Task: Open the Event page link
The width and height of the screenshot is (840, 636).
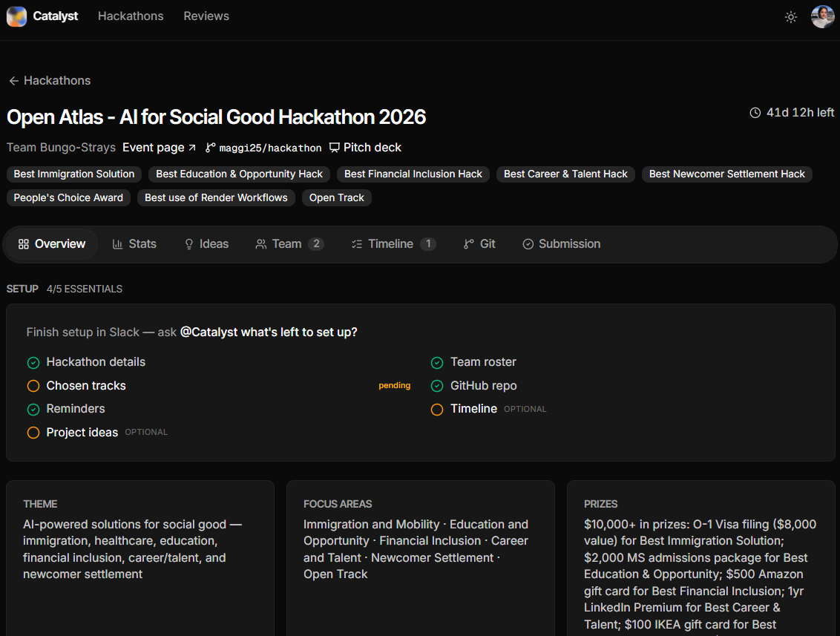Action: (159, 148)
